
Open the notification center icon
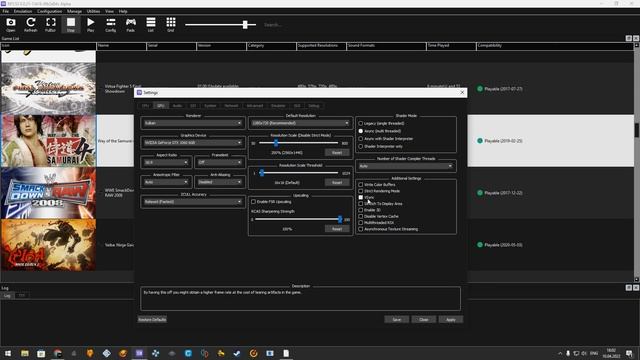pos(629,353)
